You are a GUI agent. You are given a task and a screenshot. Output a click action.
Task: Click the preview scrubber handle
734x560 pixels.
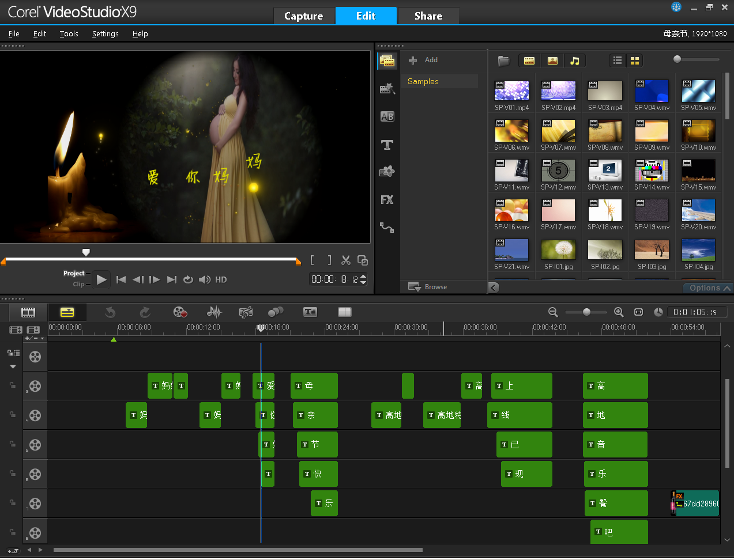pyautogui.click(x=86, y=252)
